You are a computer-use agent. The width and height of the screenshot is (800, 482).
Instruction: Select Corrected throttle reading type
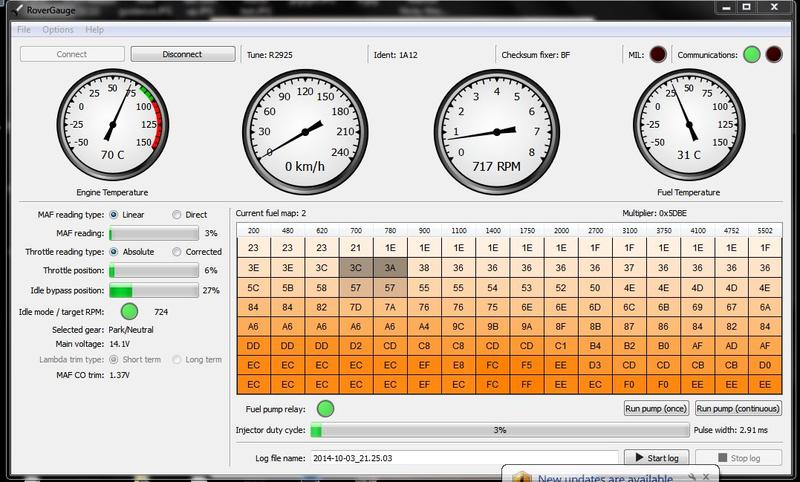click(177, 252)
